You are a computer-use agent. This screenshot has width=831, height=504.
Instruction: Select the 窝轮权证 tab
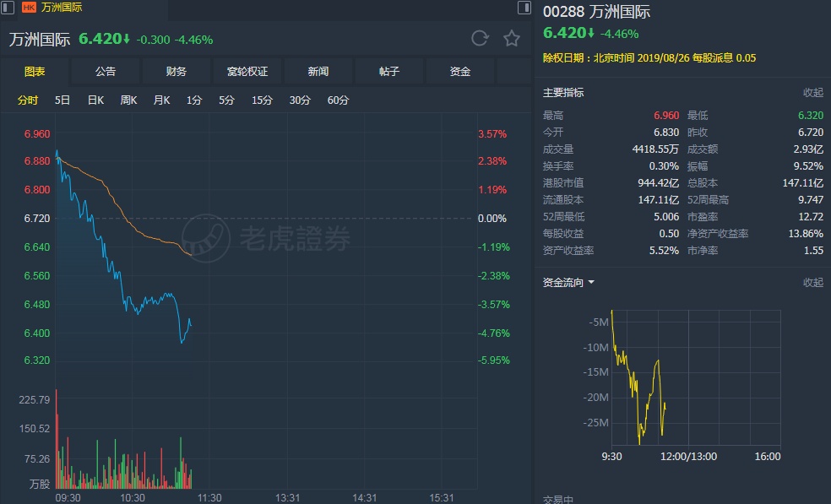[247, 72]
